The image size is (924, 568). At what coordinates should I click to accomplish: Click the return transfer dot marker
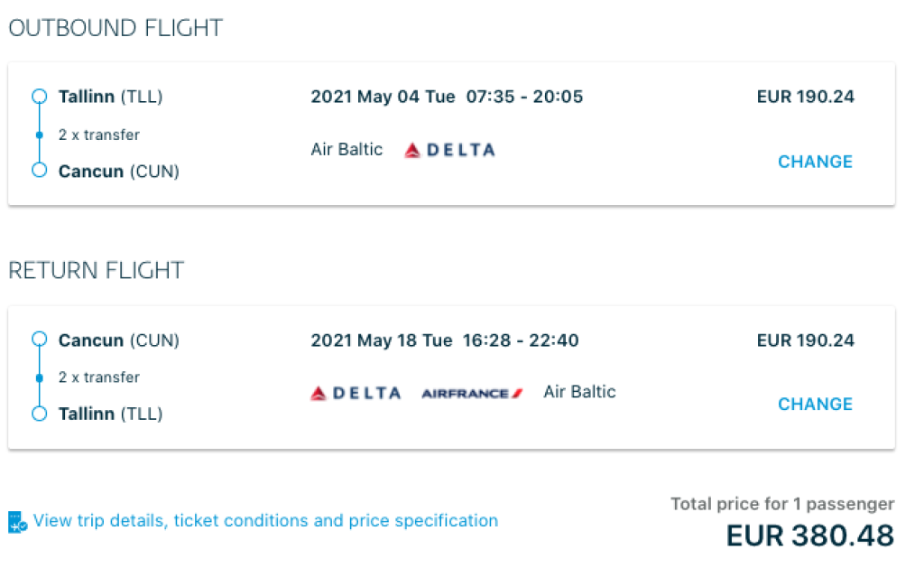coord(39,377)
